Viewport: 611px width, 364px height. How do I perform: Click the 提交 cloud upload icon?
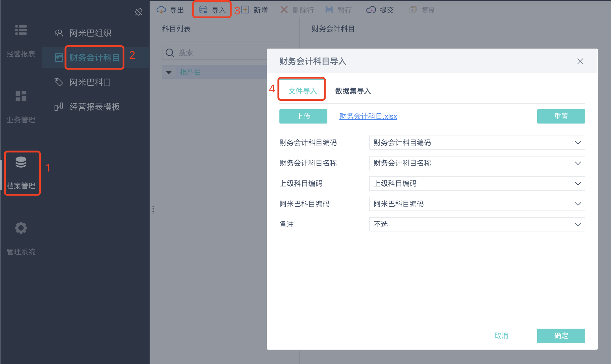[371, 10]
